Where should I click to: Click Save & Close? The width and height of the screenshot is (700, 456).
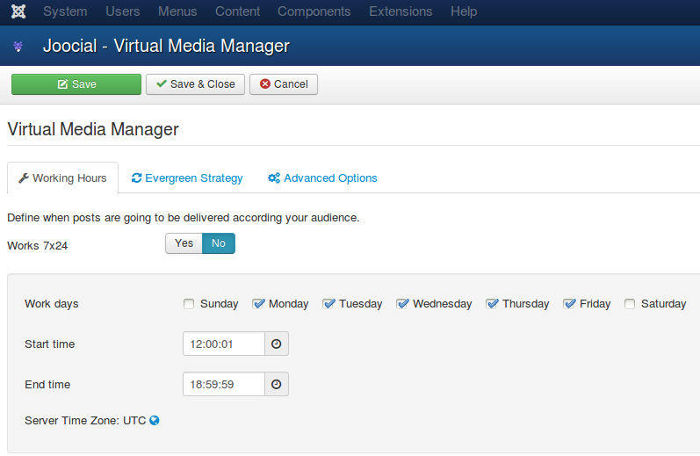coord(196,84)
